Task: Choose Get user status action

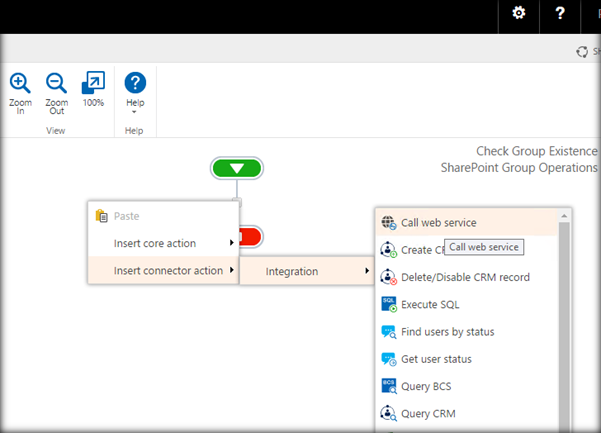Action: (x=467, y=359)
